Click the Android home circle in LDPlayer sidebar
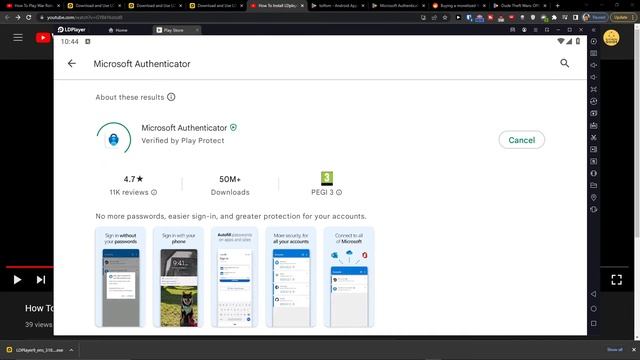640x360 pixels. click(594, 309)
